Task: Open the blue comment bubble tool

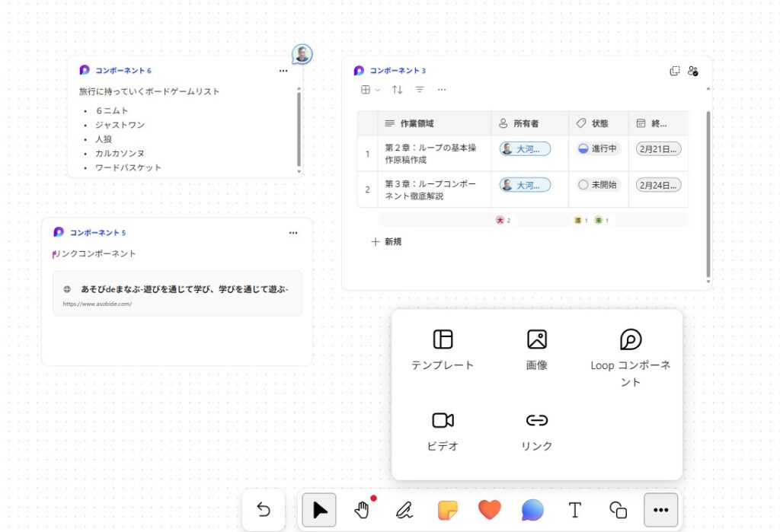Action: coord(532,510)
